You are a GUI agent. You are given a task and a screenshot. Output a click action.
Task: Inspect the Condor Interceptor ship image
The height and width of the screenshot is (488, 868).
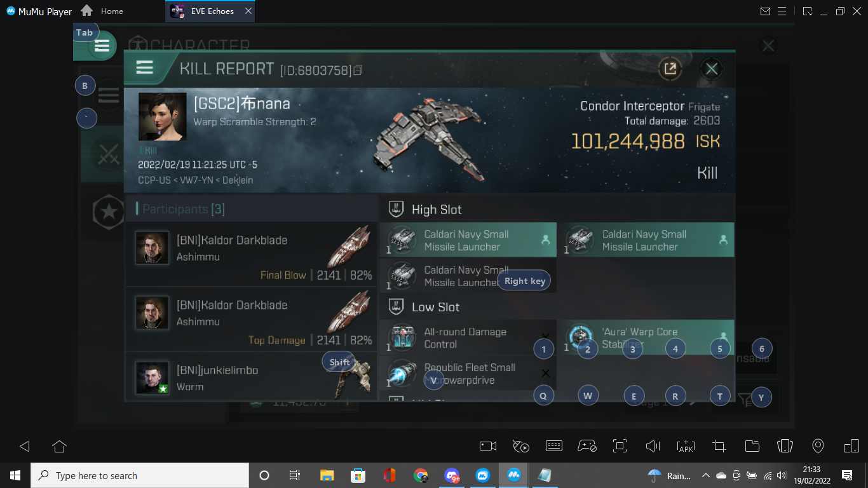point(429,140)
